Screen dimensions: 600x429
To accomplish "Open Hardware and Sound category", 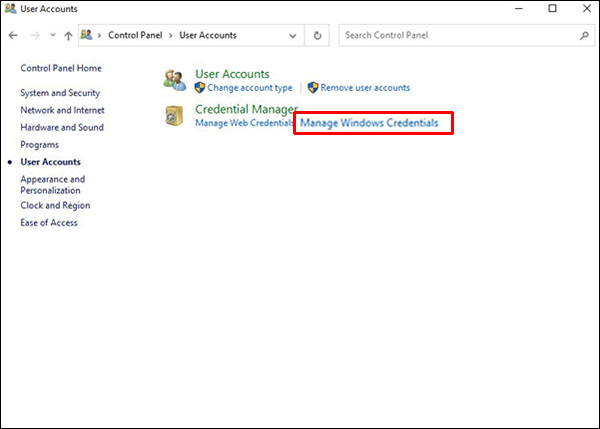I will pyautogui.click(x=62, y=127).
